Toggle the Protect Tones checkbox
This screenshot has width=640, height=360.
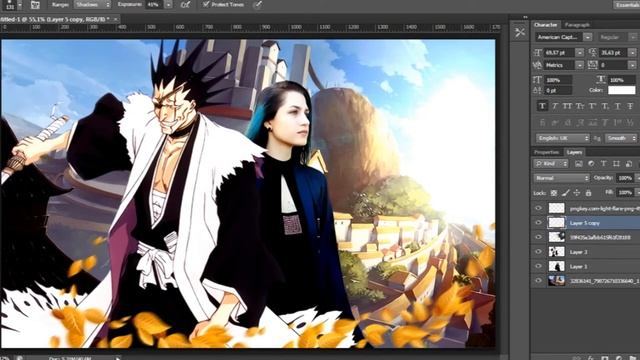coord(206,4)
